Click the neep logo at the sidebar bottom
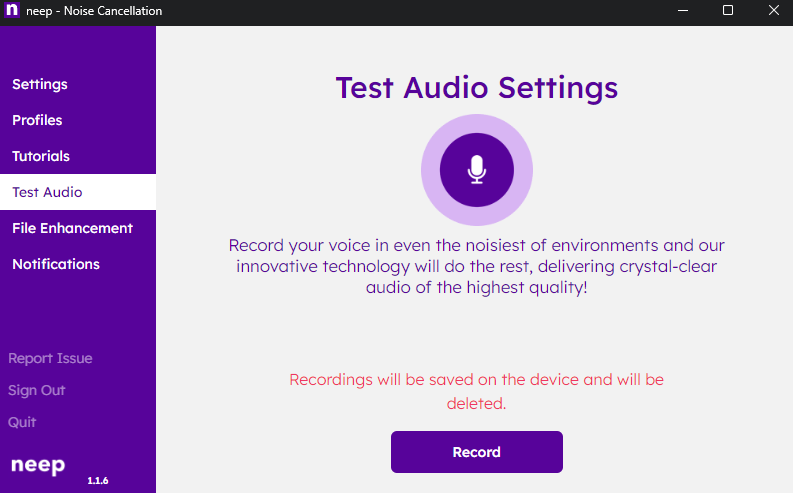Image resolution: width=793 pixels, height=493 pixels. [x=38, y=466]
